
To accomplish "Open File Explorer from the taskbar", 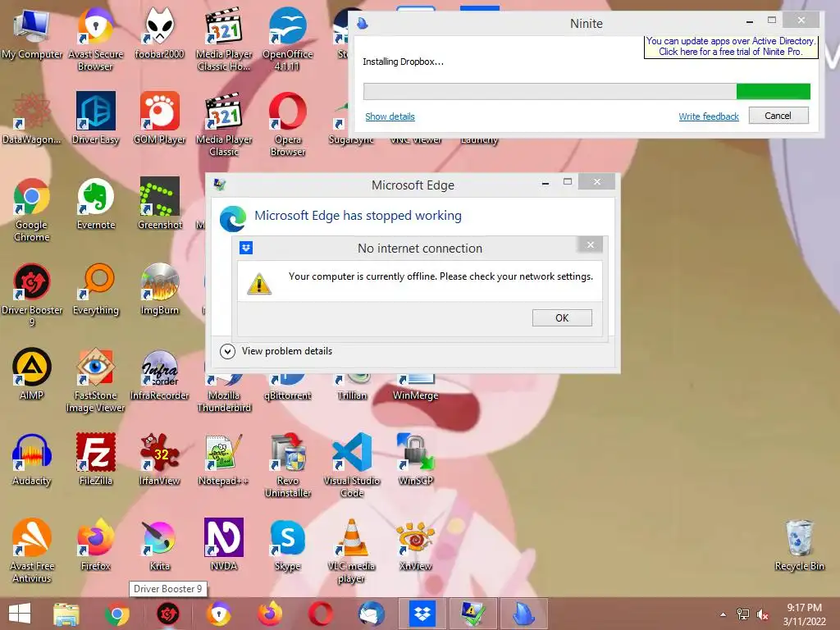I will pyautogui.click(x=66, y=614).
